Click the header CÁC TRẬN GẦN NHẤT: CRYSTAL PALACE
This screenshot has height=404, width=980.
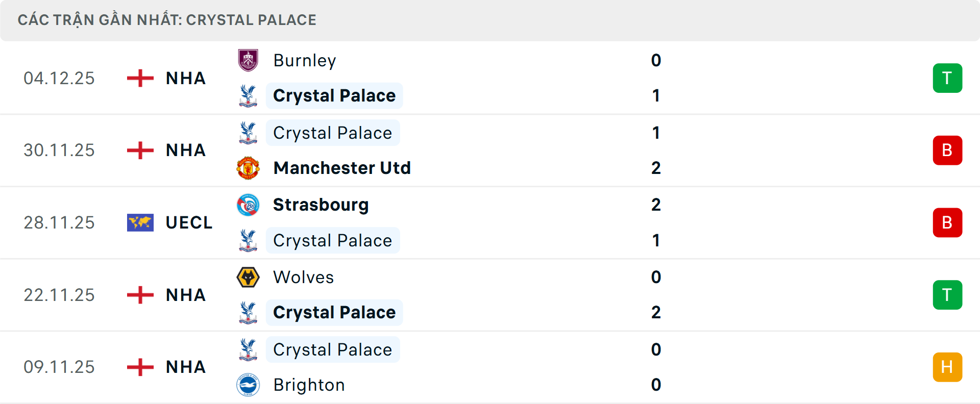coord(167,19)
